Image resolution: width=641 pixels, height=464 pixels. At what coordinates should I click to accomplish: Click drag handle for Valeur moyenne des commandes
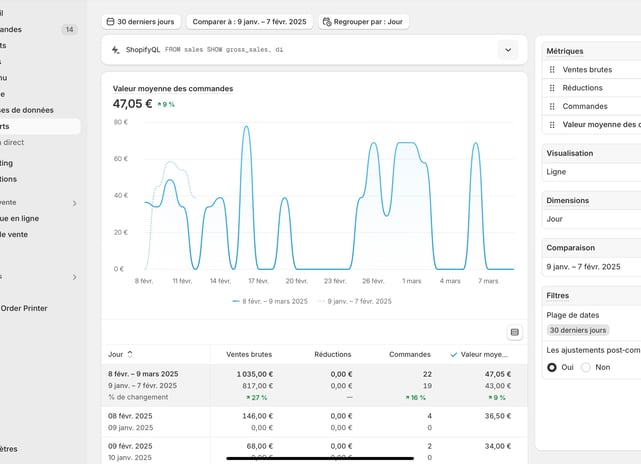pos(552,125)
